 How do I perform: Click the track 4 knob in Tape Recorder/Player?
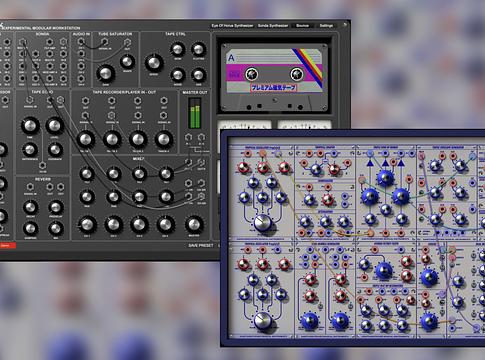[164, 139]
